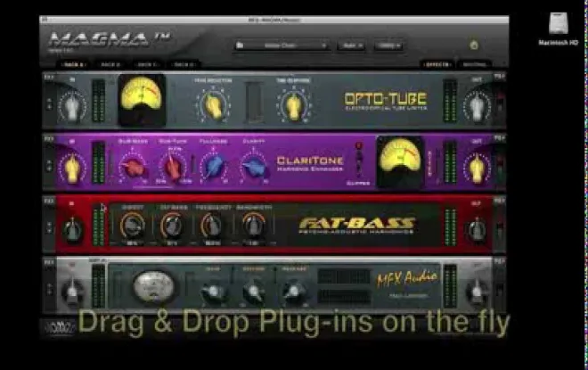588x370 pixels.
Task: Click the output knob on the MFX Audio rack
Action: pos(477,292)
